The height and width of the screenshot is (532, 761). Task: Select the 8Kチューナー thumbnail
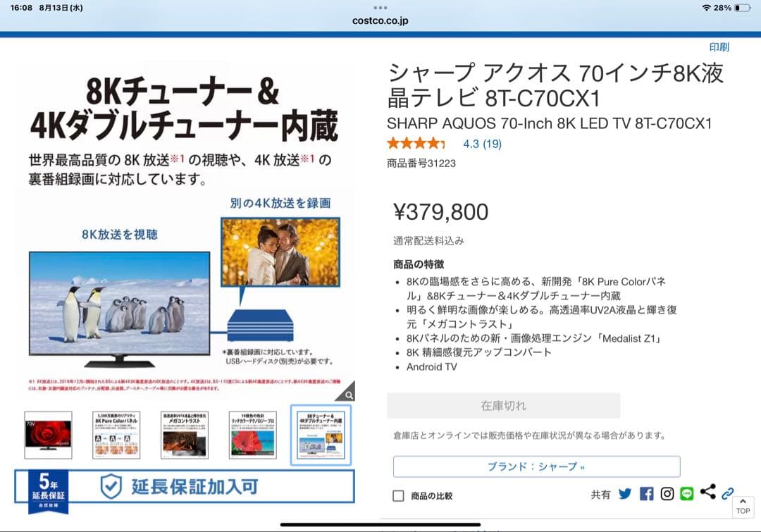(321, 435)
